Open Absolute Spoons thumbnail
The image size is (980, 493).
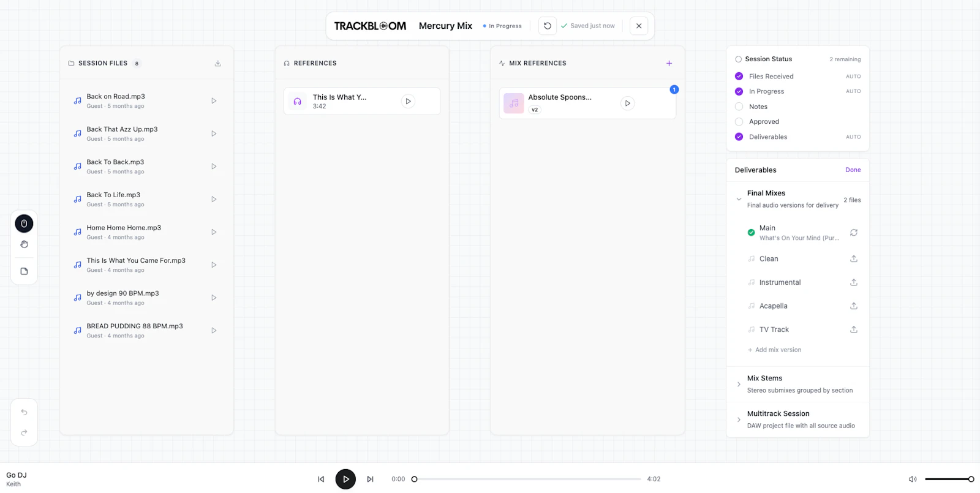514,103
